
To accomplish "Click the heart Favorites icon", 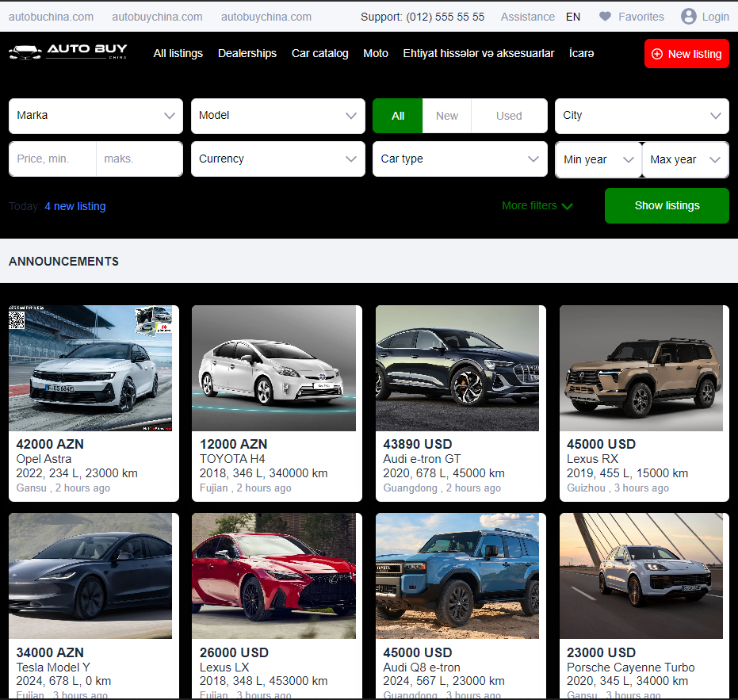I will coord(606,17).
